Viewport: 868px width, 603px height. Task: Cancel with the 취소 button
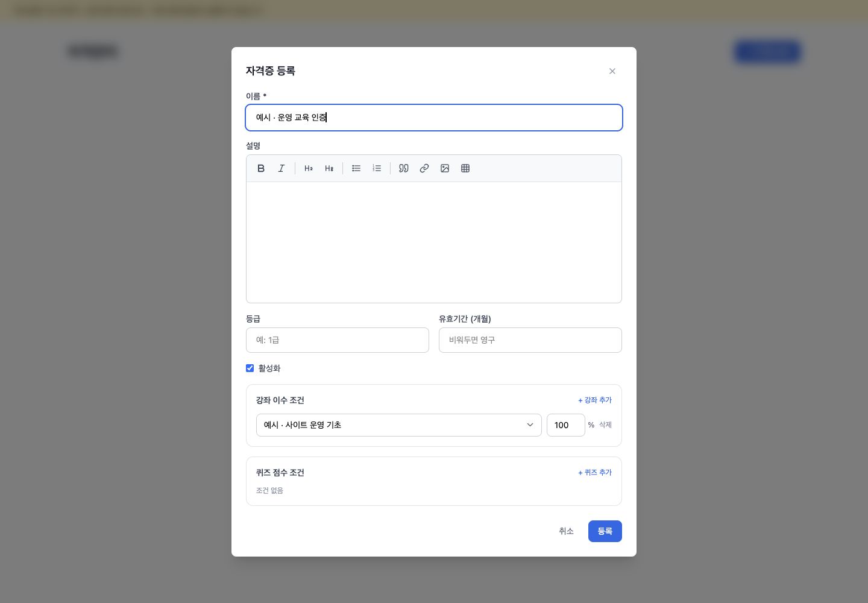(566, 531)
